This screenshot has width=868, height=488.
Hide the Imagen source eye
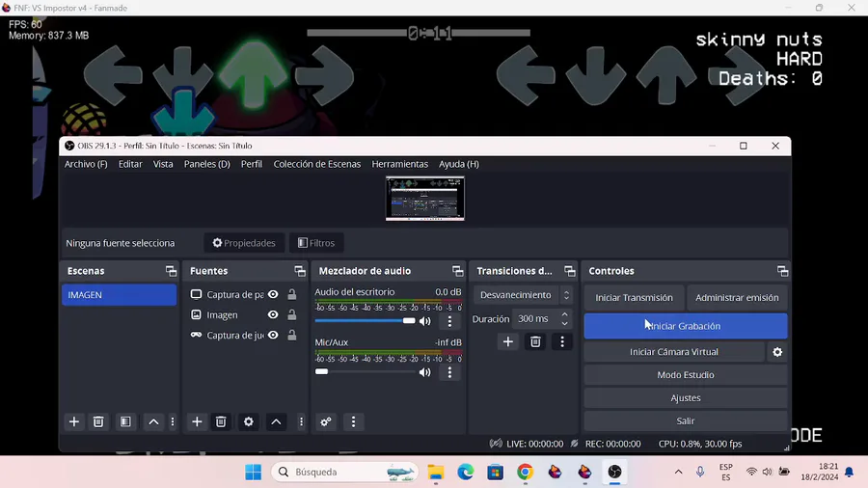(x=273, y=314)
